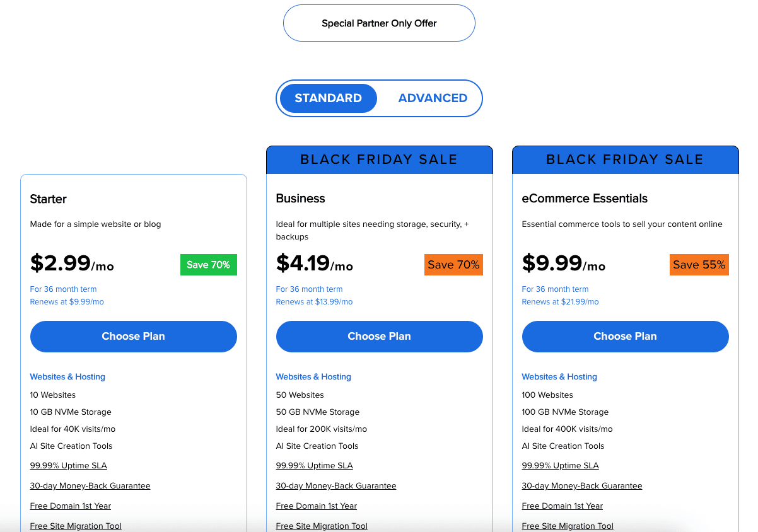Open Free Domain 1st Year in Business
This screenshot has width=758, height=532.
coord(317,506)
